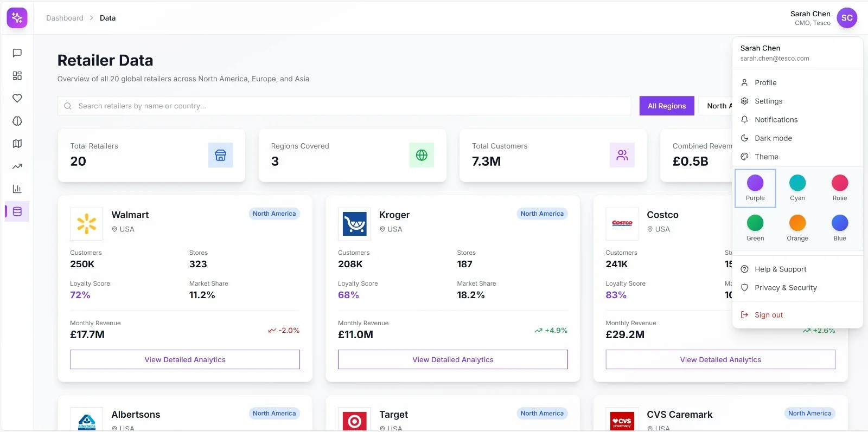868x432 pixels.
Task: Focus the retailer search field
Action: point(344,106)
